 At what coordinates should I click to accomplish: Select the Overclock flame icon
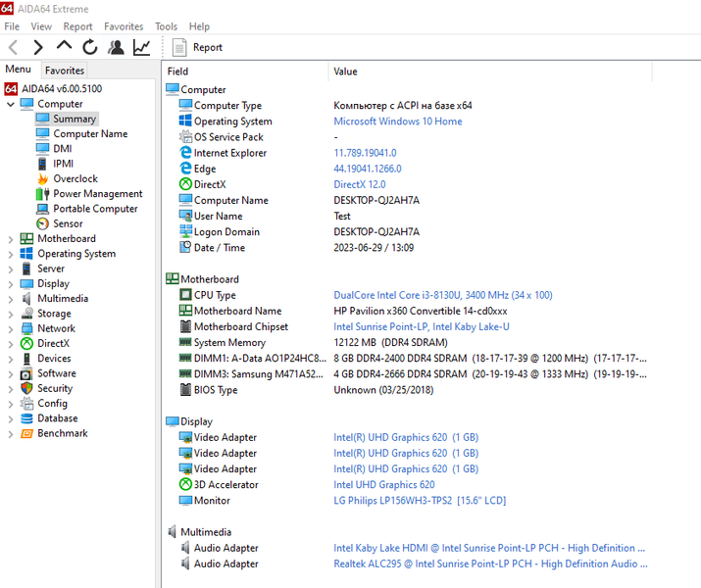click(x=42, y=178)
